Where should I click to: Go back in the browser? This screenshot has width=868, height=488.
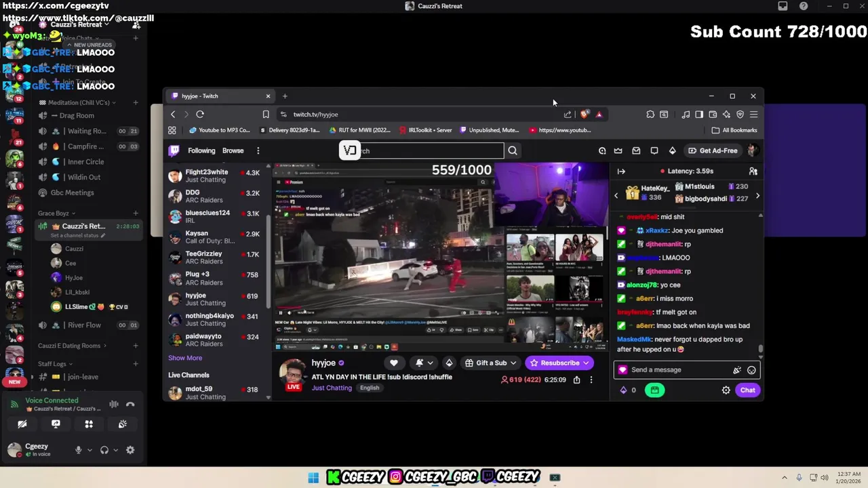pos(173,115)
